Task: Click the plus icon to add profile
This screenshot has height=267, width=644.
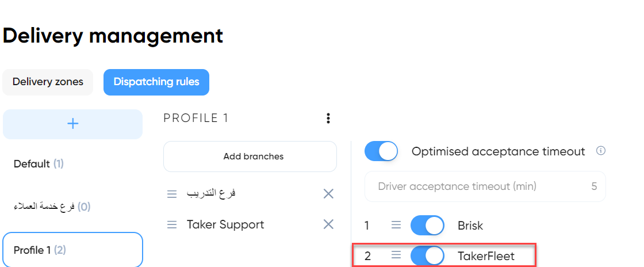Action: pyautogui.click(x=72, y=124)
